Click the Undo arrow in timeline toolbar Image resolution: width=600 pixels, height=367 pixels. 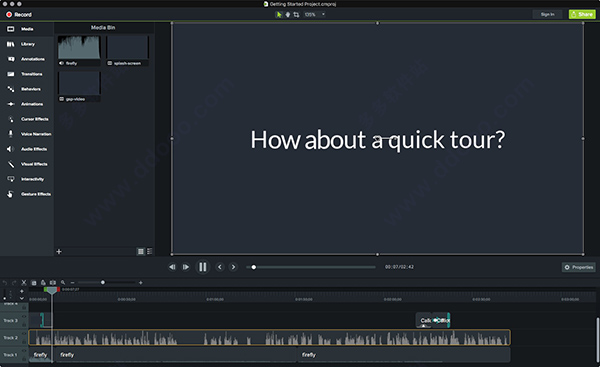click(x=5, y=282)
